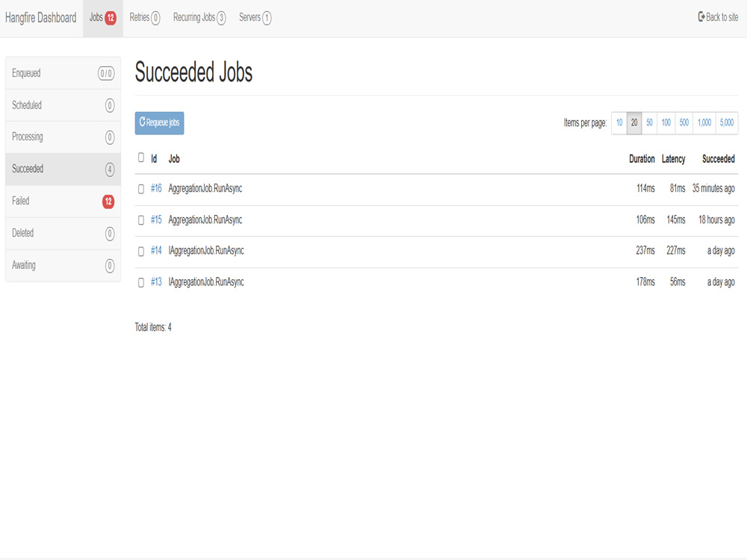Show Scheduled jobs in sidebar
This screenshot has height=560, width=747.
63,105
